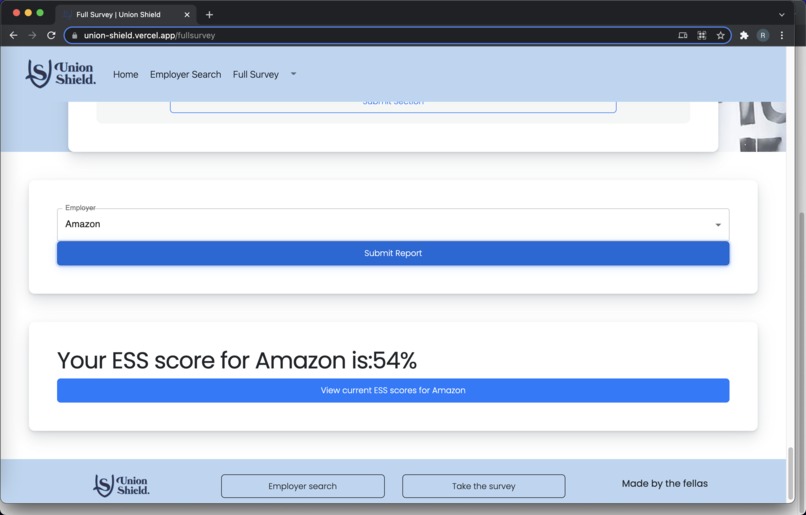The image size is (806, 515).
Task: Click the footer Employer search button
Action: (x=303, y=486)
